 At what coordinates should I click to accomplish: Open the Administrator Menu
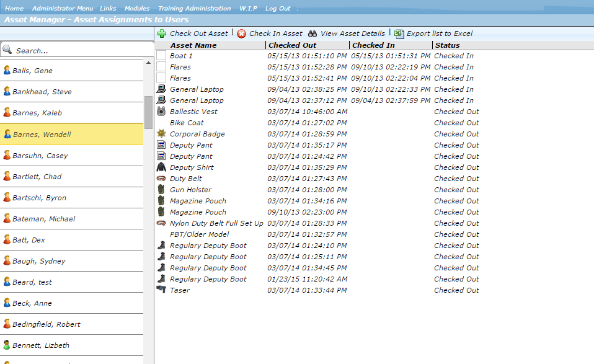(62, 9)
